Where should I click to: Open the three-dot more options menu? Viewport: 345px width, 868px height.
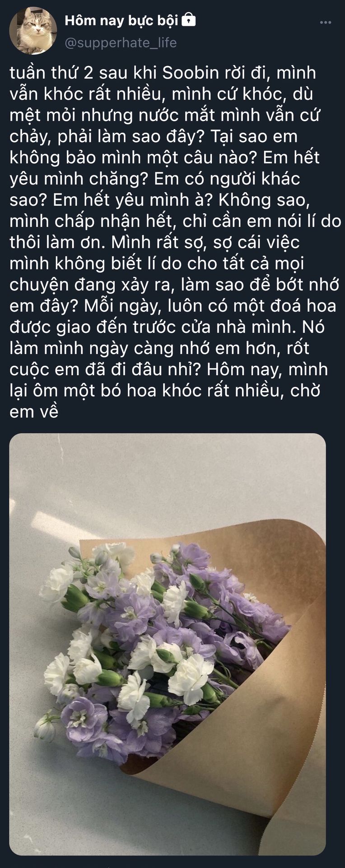325,22
